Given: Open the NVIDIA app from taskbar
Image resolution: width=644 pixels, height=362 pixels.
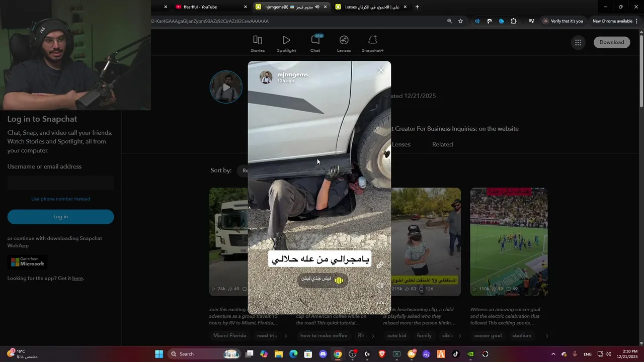Looking at the screenshot, I should coord(470,354).
